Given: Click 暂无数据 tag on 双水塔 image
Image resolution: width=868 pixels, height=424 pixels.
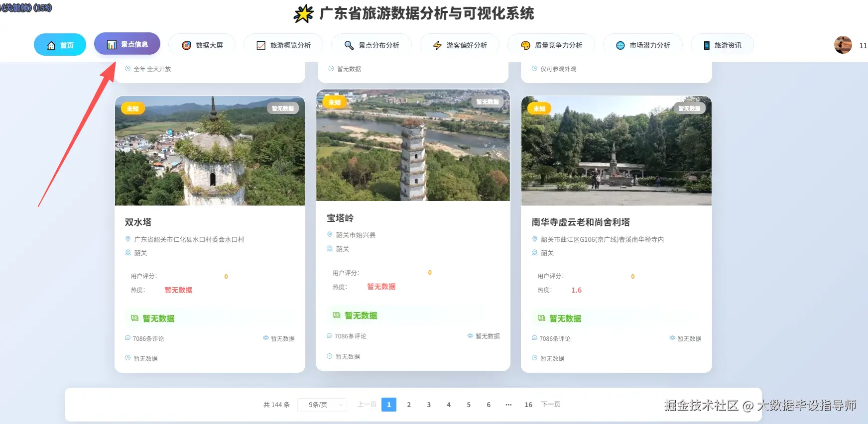Looking at the screenshot, I should [283, 108].
